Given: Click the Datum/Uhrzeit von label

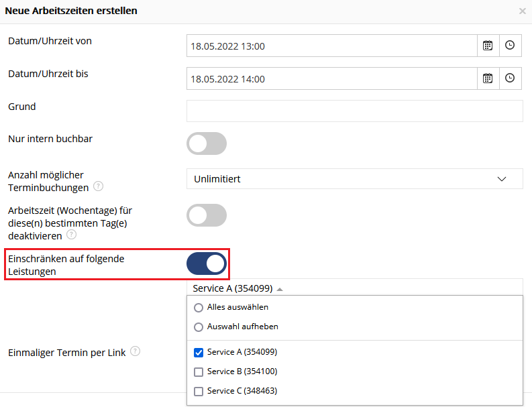Looking at the screenshot, I should [x=50, y=41].
